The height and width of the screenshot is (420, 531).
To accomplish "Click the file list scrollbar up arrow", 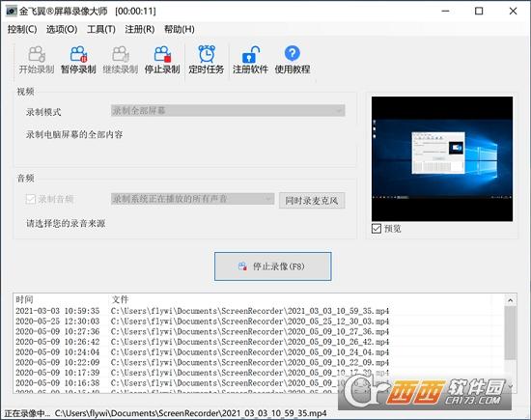I will 511,300.
